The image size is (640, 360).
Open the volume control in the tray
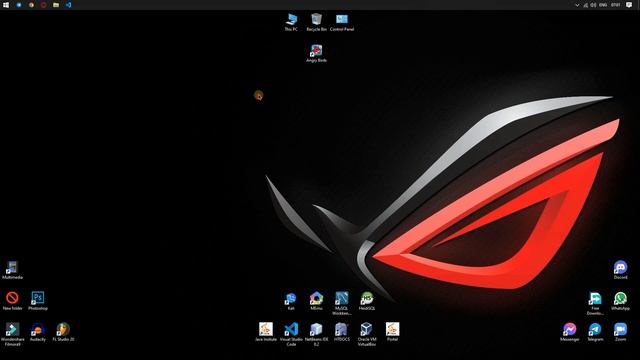(x=593, y=5)
